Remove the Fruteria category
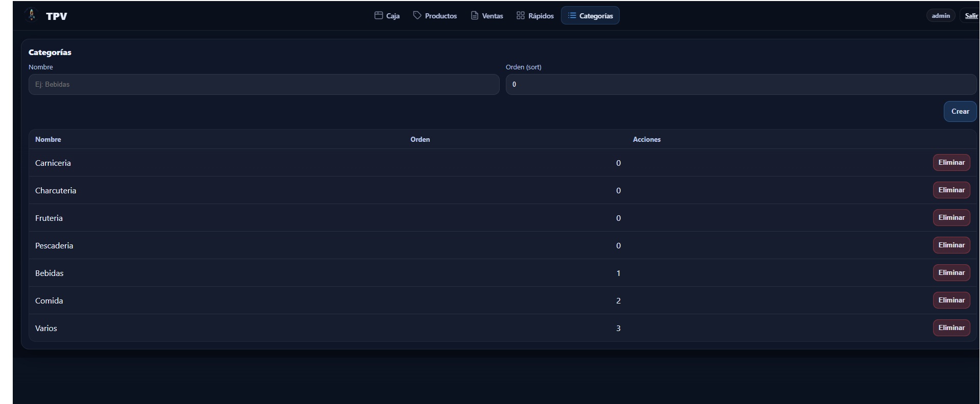Image resolution: width=980 pixels, height=404 pixels. click(x=951, y=218)
